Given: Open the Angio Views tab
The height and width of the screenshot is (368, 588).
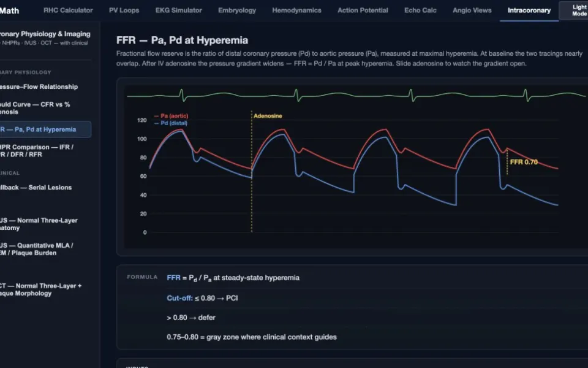Looking at the screenshot, I should 472,10.
